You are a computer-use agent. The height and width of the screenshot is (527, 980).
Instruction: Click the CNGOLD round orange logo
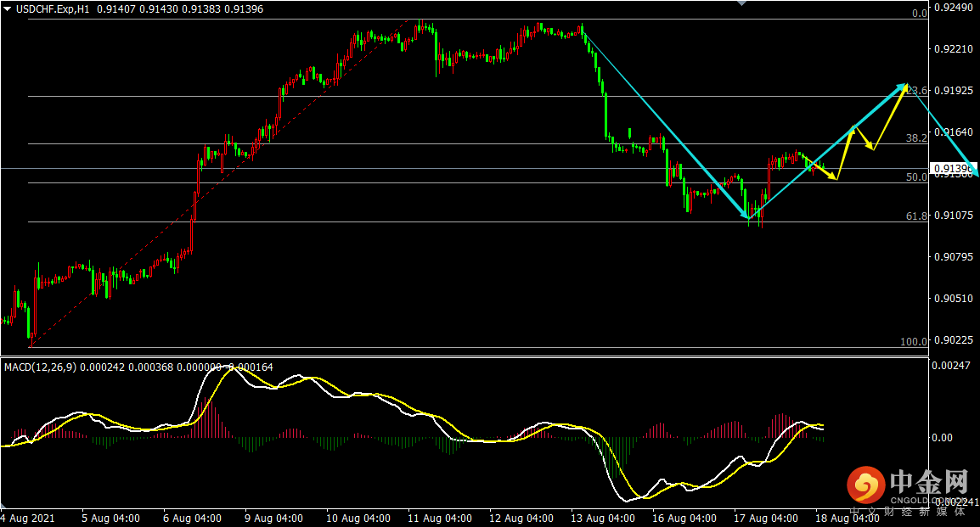[865, 485]
